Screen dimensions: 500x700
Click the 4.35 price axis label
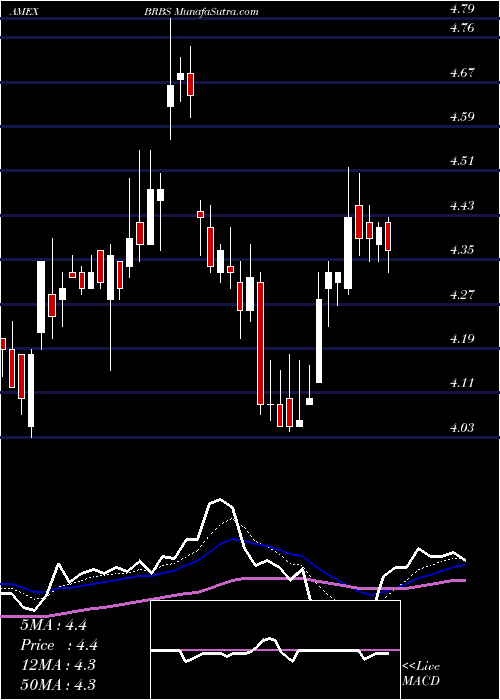461,250
